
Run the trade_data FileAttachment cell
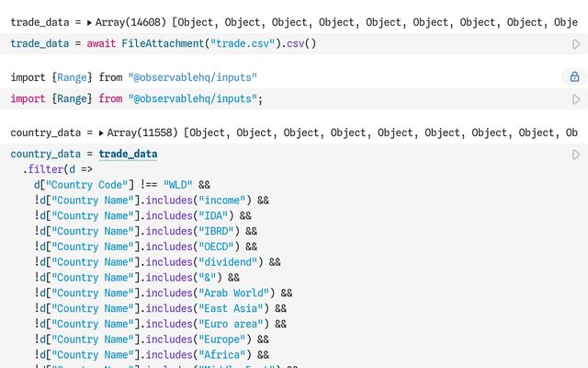[576, 43]
